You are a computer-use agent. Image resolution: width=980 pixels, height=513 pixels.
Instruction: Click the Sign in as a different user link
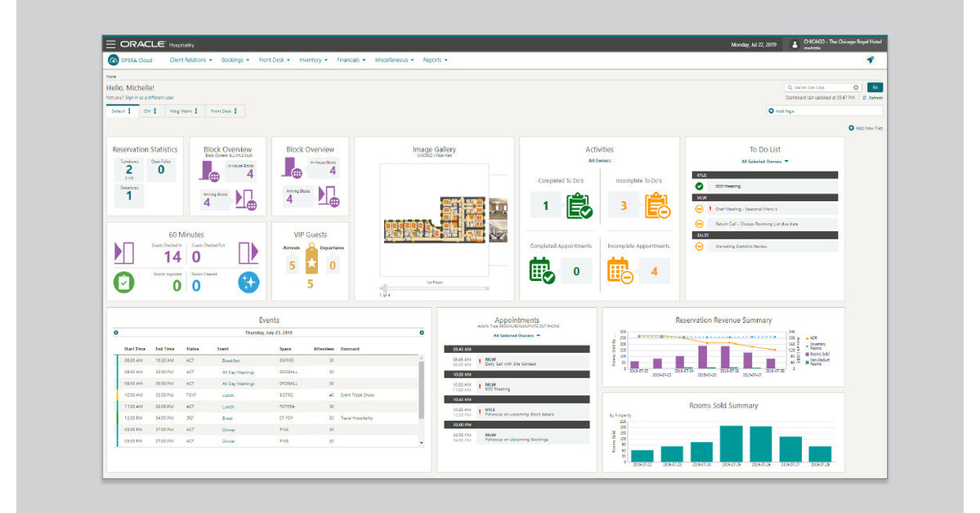[149, 97]
